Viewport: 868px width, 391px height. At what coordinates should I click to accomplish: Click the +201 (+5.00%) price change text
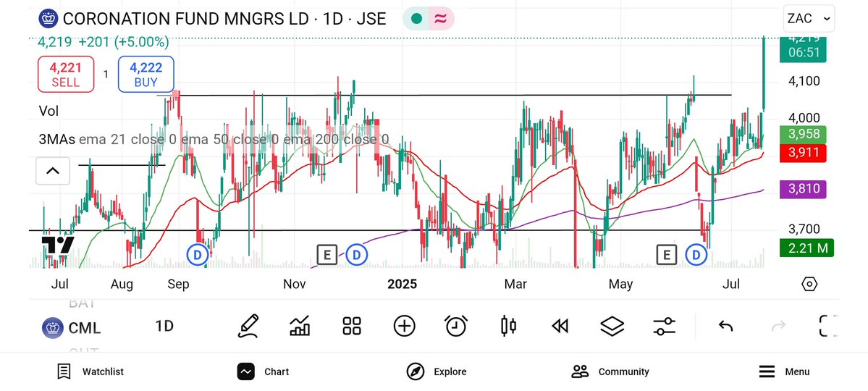coord(124,42)
